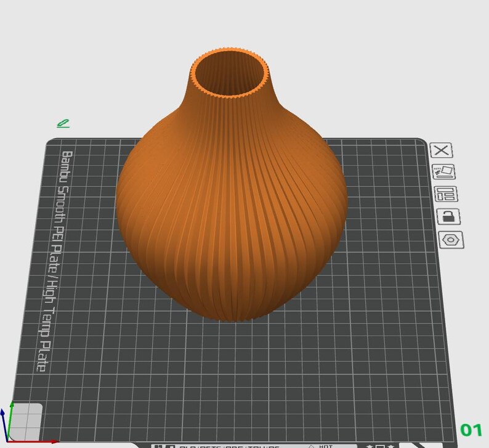Click the green pencil icon to edit plate name
This screenshot has height=448, width=489.
[x=63, y=123]
